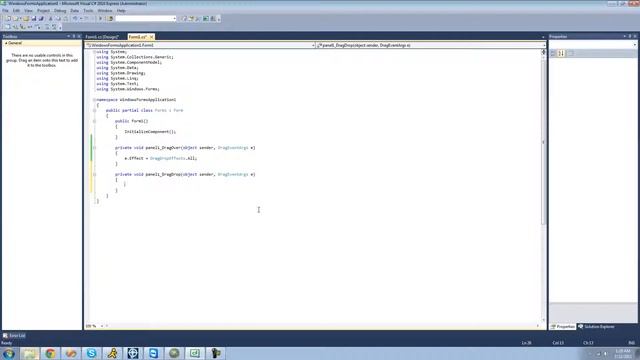640x360 pixels.
Task: Open Windows Explorer from the taskbar
Action: [29, 353]
